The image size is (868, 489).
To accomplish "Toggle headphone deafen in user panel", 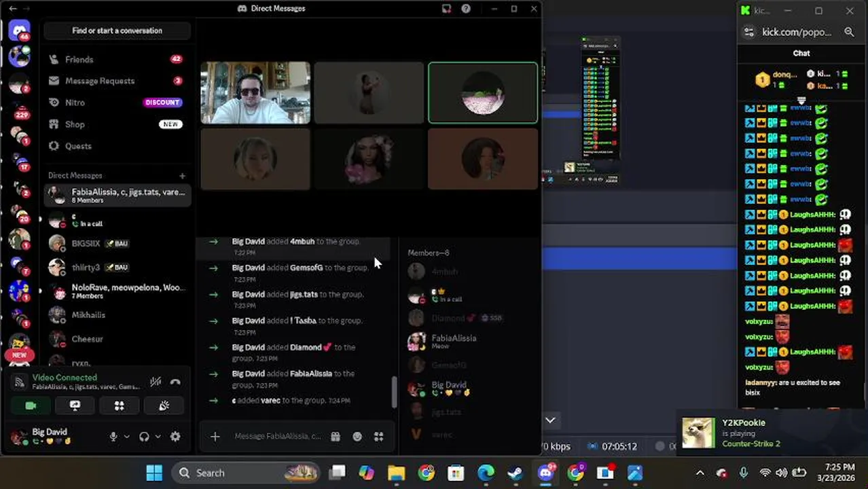I will pos(144,437).
